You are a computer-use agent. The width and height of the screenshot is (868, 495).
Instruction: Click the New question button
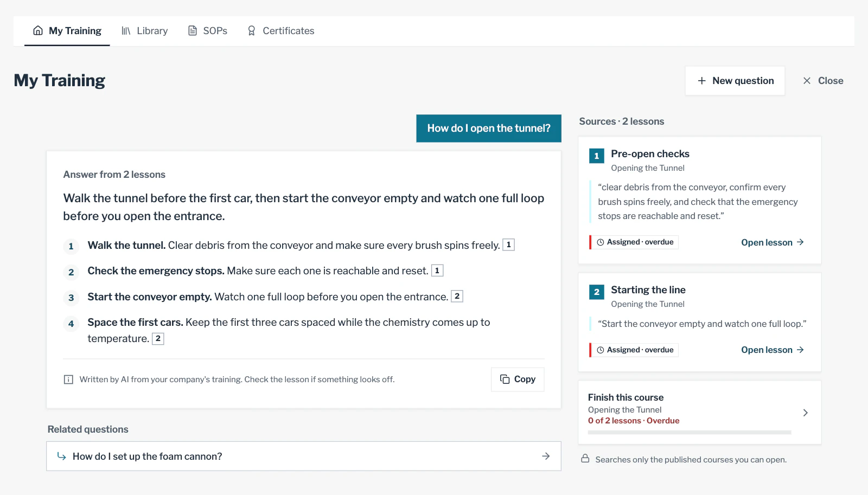(x=735, y=81)
